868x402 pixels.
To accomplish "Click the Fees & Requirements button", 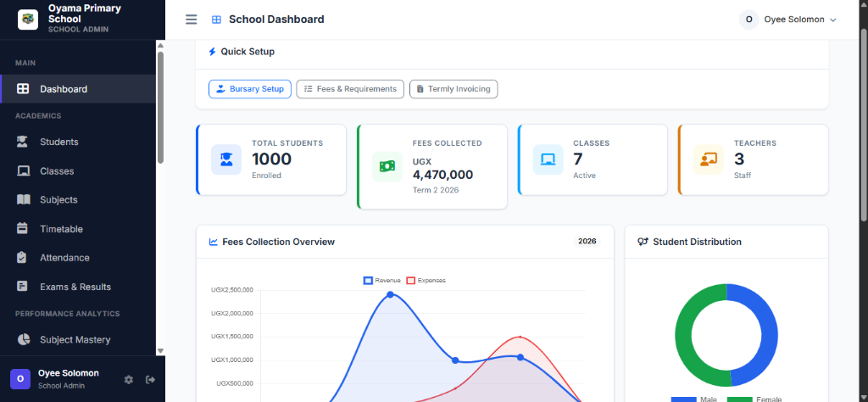I will tap(350, 88).
